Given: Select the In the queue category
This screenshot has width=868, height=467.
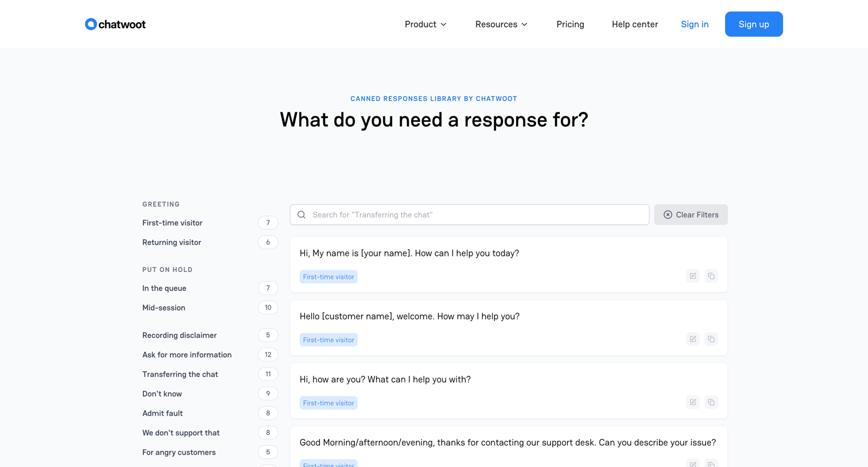Looking at the screenshot, I should click(x=210, y=288).
